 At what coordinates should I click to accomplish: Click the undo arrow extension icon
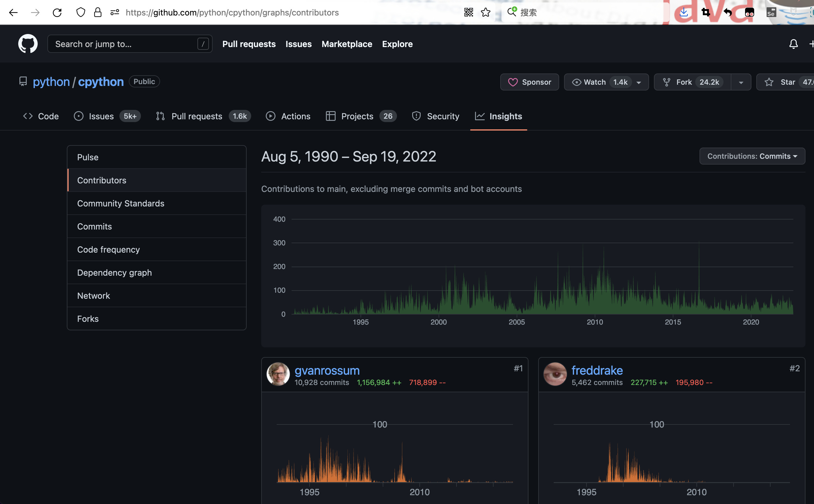coord(728,13)
